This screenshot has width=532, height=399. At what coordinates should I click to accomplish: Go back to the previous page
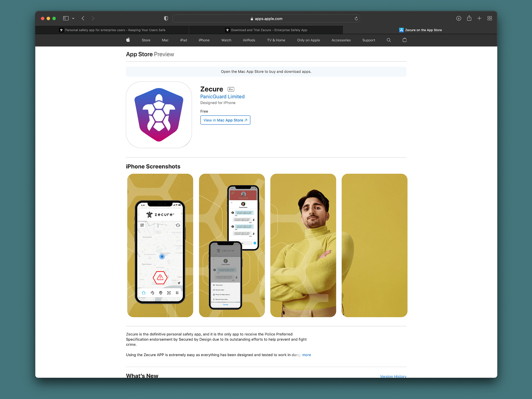(83, 18)
